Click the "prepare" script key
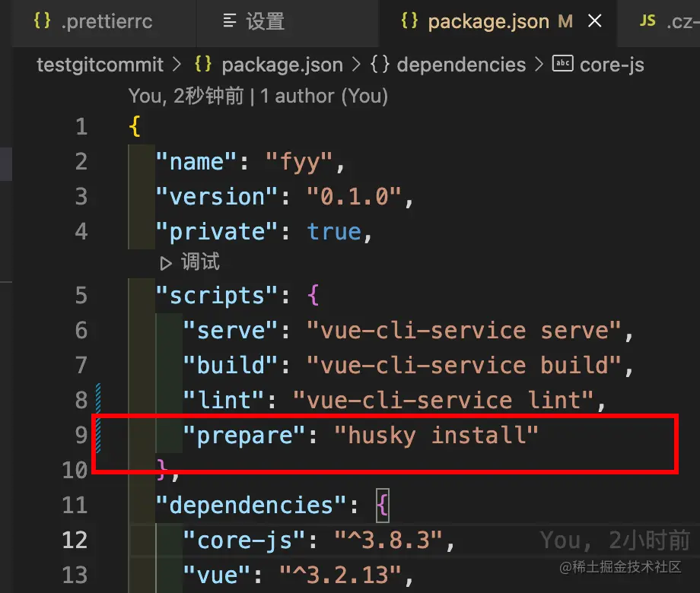700x593 pixels. (x=245, y=436)
